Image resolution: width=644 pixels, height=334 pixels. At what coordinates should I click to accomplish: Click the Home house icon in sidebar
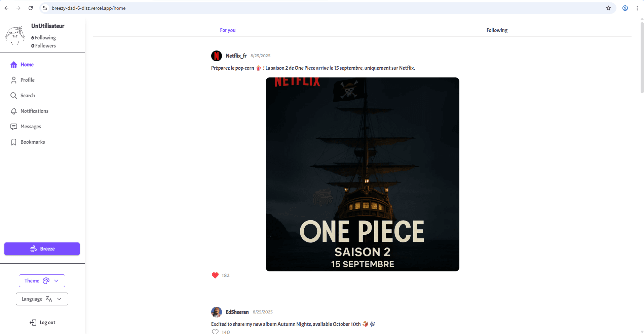[x=14, y=65]
